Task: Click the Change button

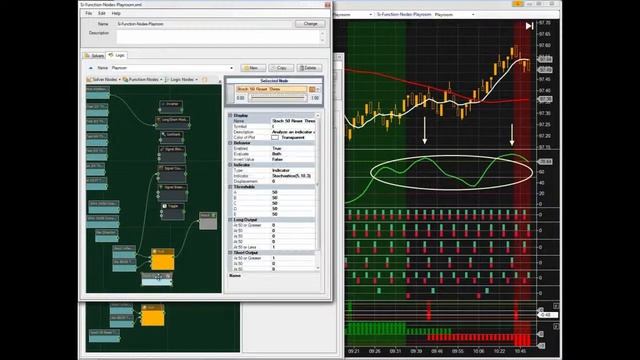Action: coord(310,24)
